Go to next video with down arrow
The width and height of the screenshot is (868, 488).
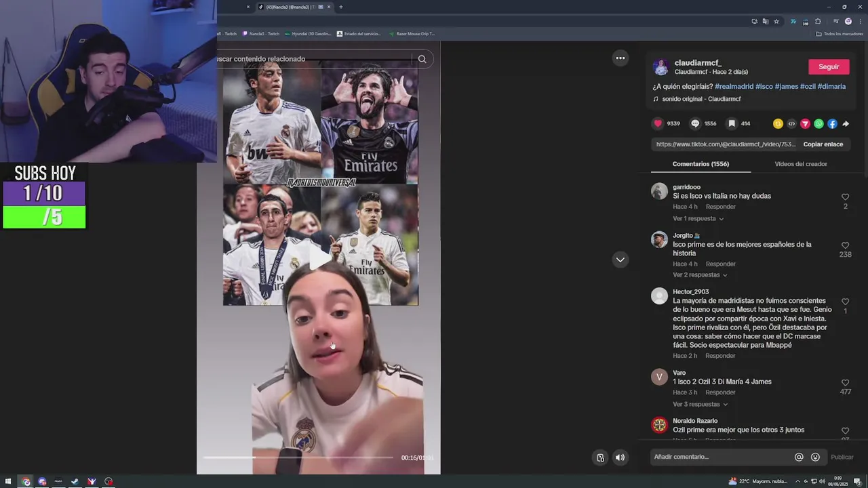[620, 260]
